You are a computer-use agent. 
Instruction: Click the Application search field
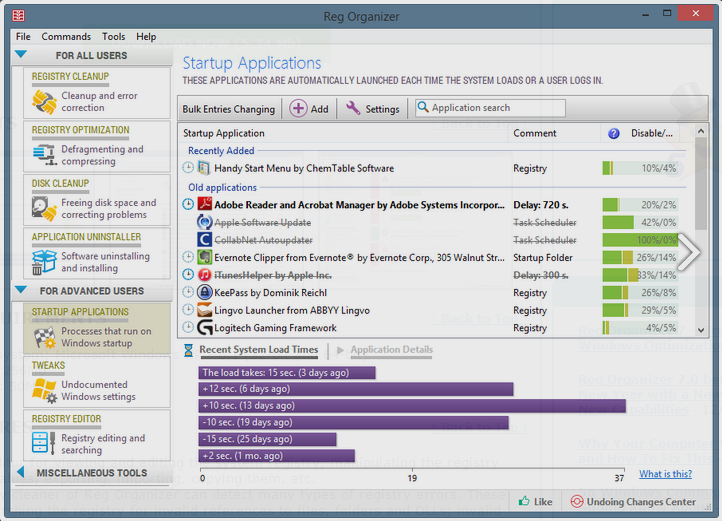(490, 108)
